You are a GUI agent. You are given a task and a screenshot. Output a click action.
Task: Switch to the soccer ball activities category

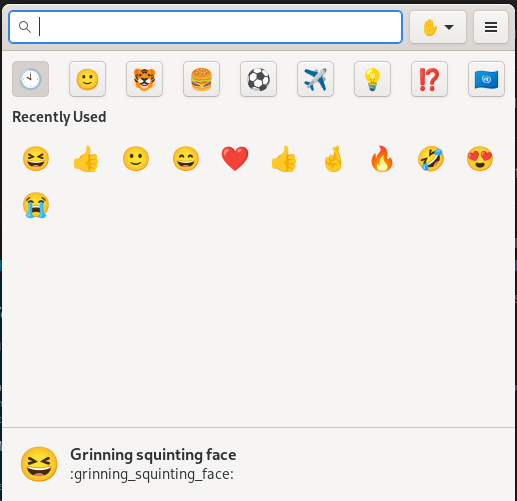pyautogui.click(x=259, y=79)
